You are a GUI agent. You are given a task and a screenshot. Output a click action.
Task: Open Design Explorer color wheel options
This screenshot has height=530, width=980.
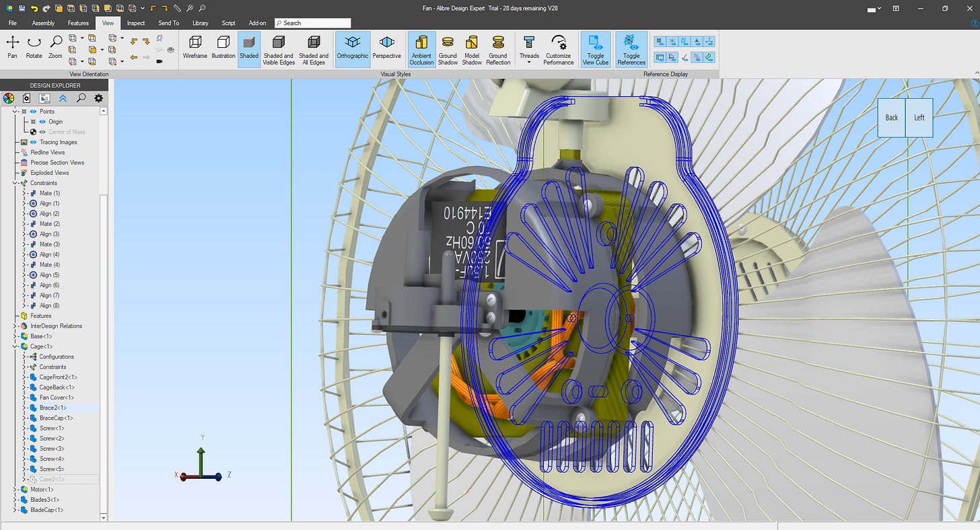coord(9,98)
